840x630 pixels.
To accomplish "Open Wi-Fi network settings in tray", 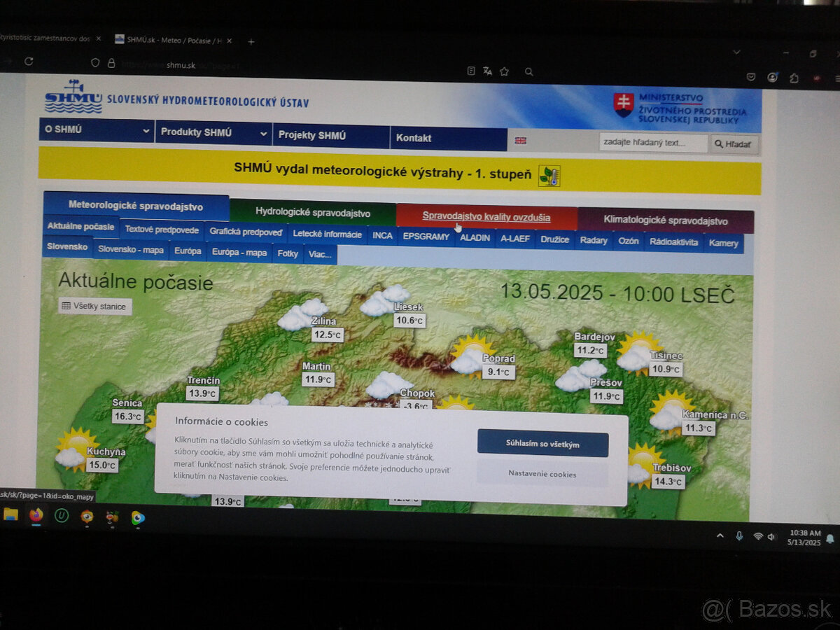I will click(758, 536).
